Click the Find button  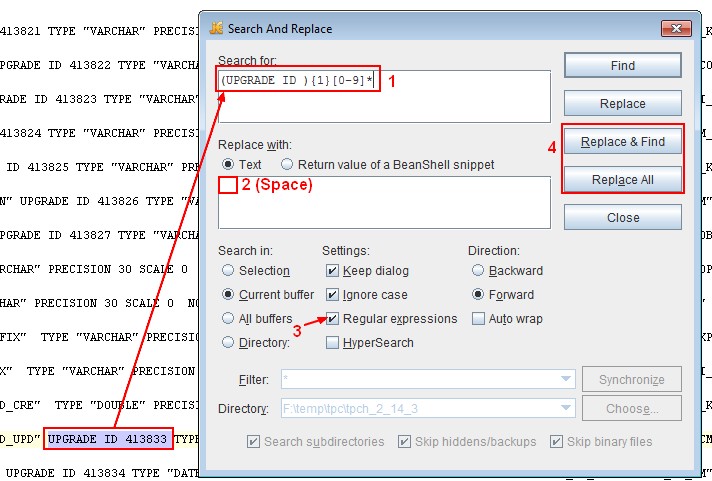(622, 65)
